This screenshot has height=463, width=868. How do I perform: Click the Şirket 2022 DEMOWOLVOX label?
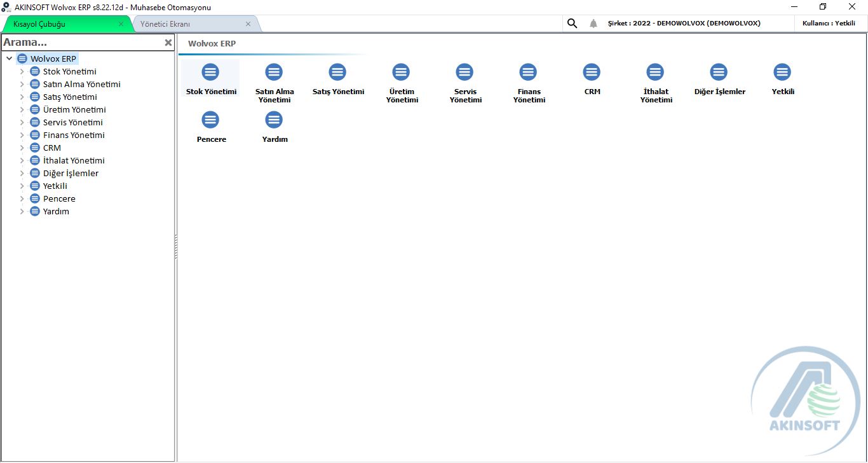click(684, 24)
